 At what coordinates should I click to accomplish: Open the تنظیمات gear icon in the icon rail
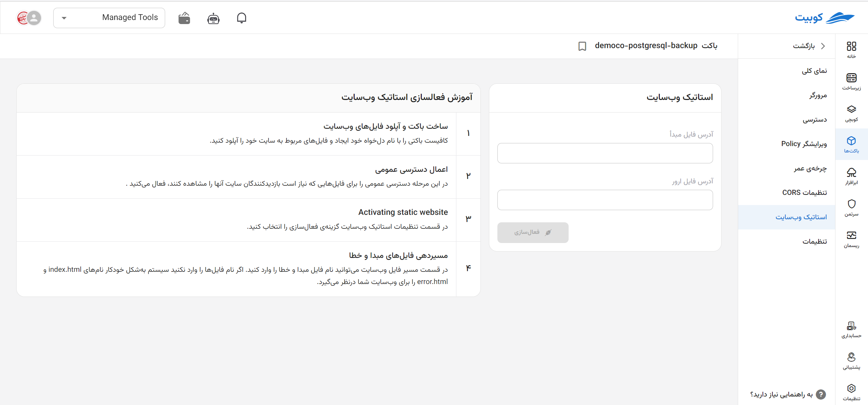pyautogui.click(x=851, y=392)
